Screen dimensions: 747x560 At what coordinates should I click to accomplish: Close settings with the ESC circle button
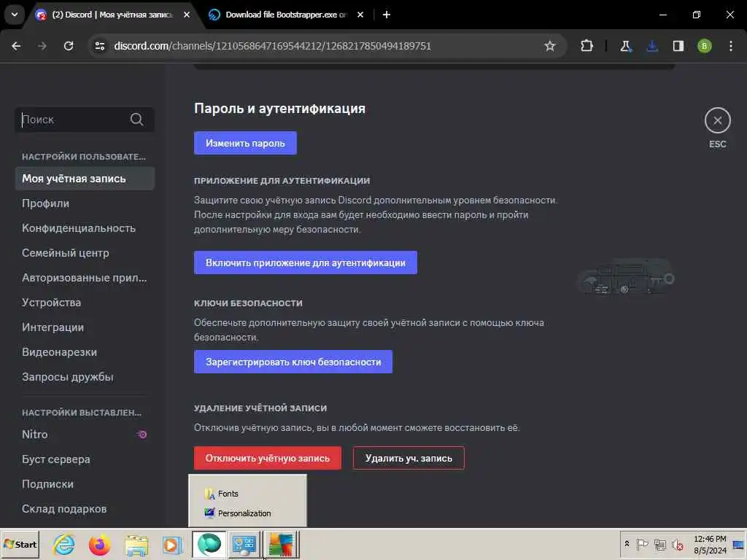click(x=718, y=120)
